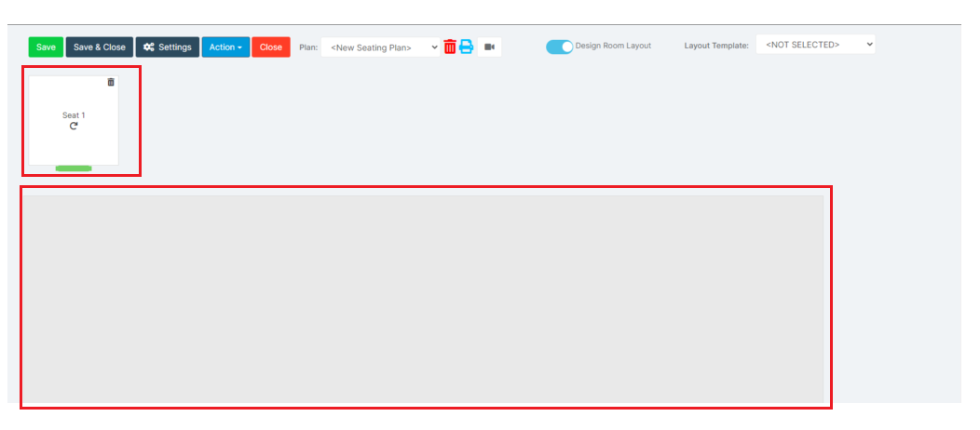Image resolution: width=980 pixels, height=430 pixels.
Task: Click the green bar under Seat 1
Action: [74, 168]
